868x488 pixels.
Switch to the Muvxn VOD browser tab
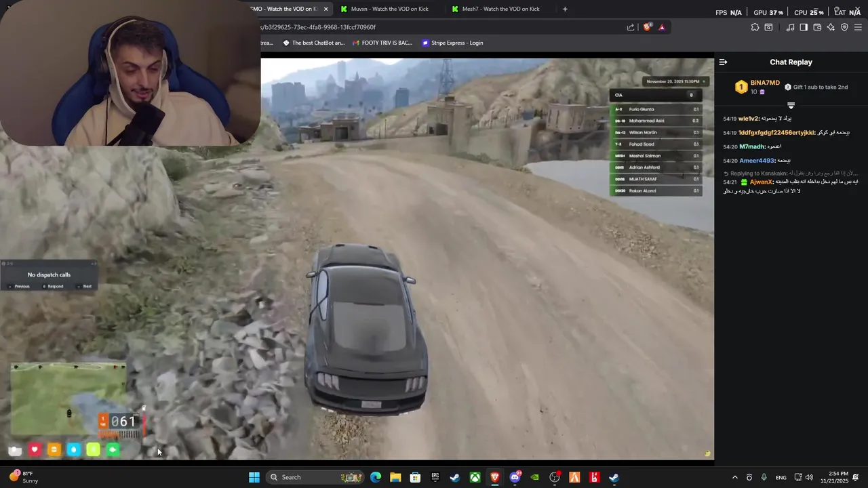[389, 9]
